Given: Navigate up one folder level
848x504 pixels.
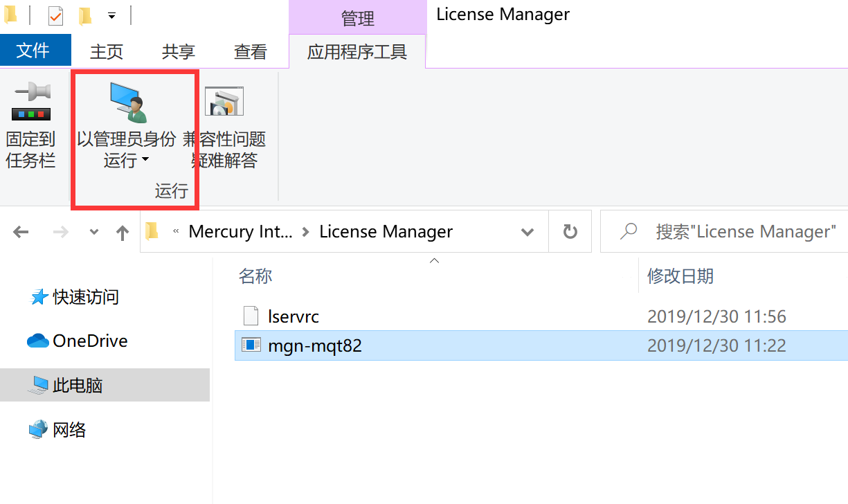Looking at the screenshot, I should [123, 231].
